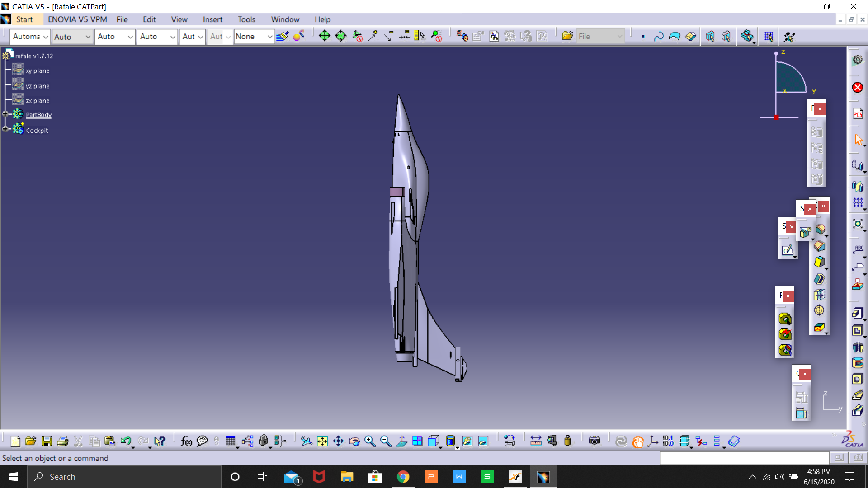The image size is (868, 488).
Task: Click the Save floppy disk icon
Action: [x=47, y=441]
